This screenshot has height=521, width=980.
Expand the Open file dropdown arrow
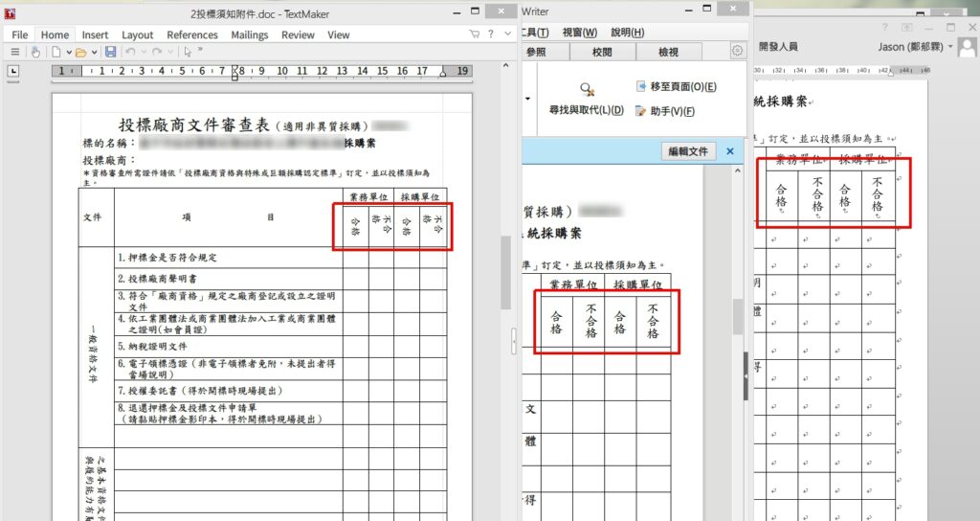point(94,53)
